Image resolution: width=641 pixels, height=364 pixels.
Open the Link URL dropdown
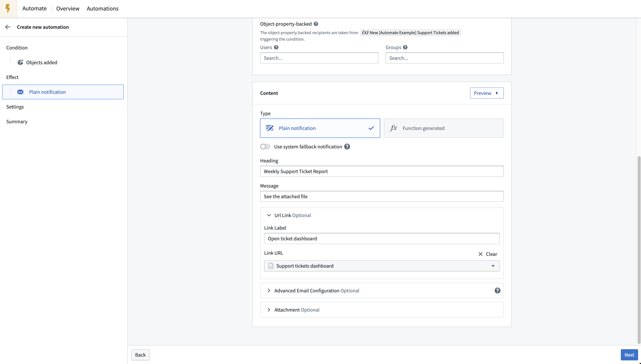382,266
